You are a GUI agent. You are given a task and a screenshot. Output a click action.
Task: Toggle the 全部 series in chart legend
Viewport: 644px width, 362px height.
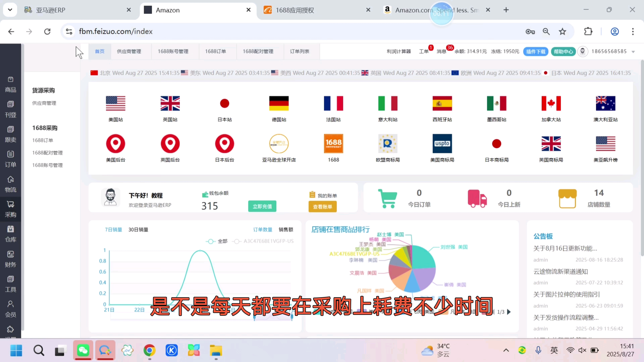(217, 241)
